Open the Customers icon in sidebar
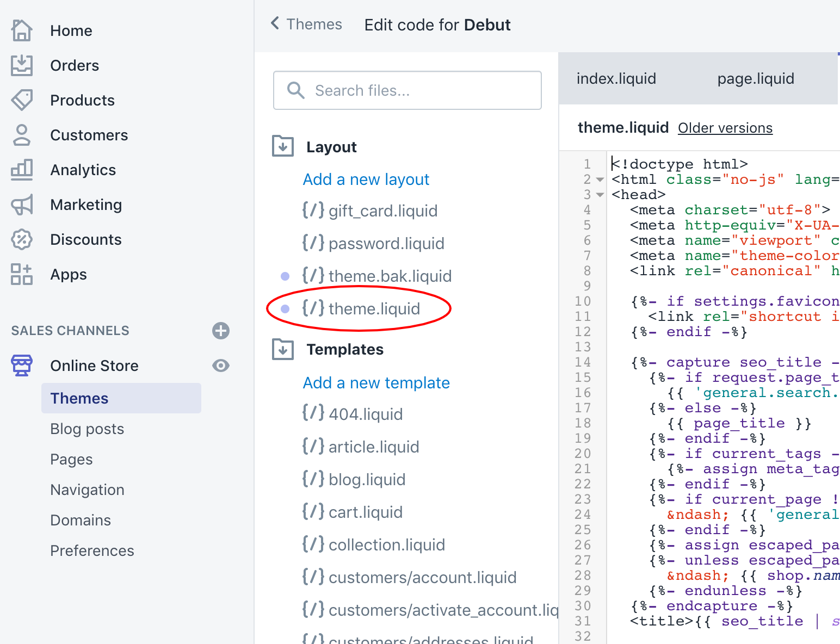The image size is (840, 644). point(22,135)
